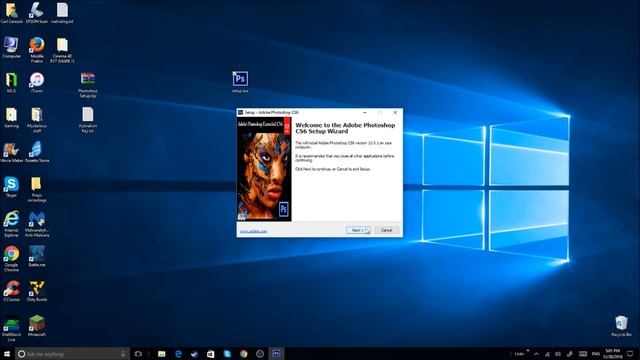Select the nativelog.txt file icon

point(62,12)
